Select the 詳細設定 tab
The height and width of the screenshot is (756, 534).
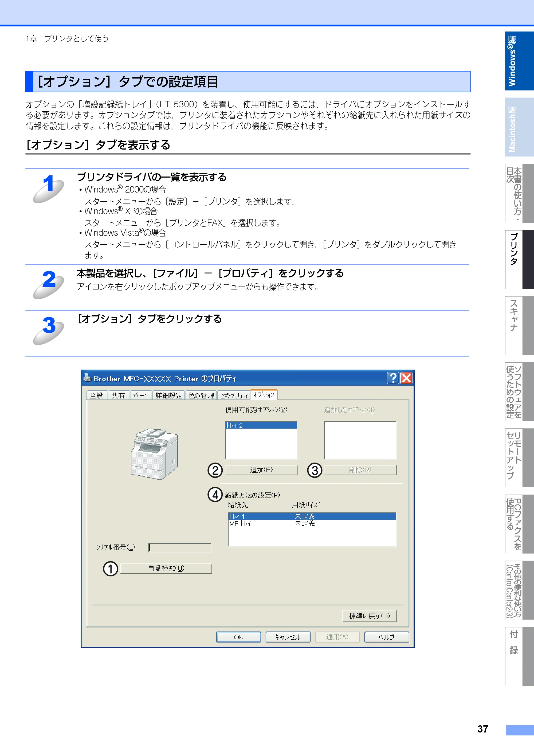coord(168,395)
